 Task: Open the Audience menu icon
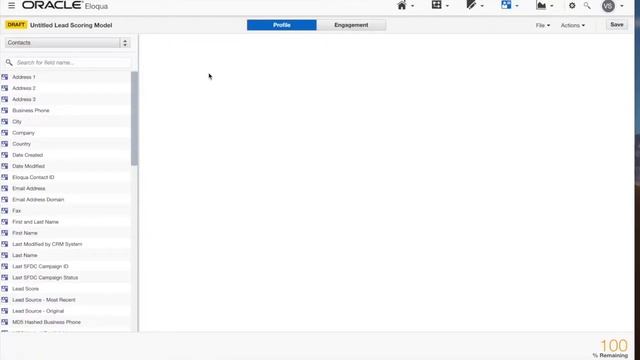tap(506, 5)
